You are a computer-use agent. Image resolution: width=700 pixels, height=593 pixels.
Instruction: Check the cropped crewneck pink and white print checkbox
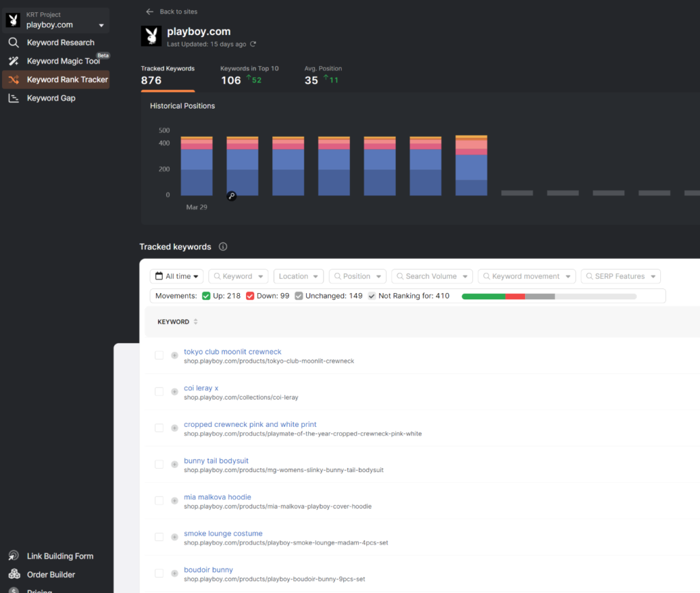point(159,428)
